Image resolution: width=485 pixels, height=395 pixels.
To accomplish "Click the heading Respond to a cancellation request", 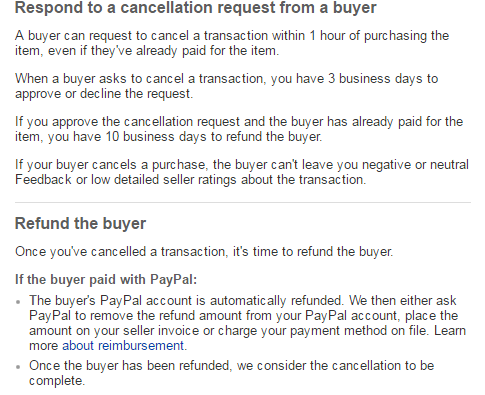I will [196, 8].
